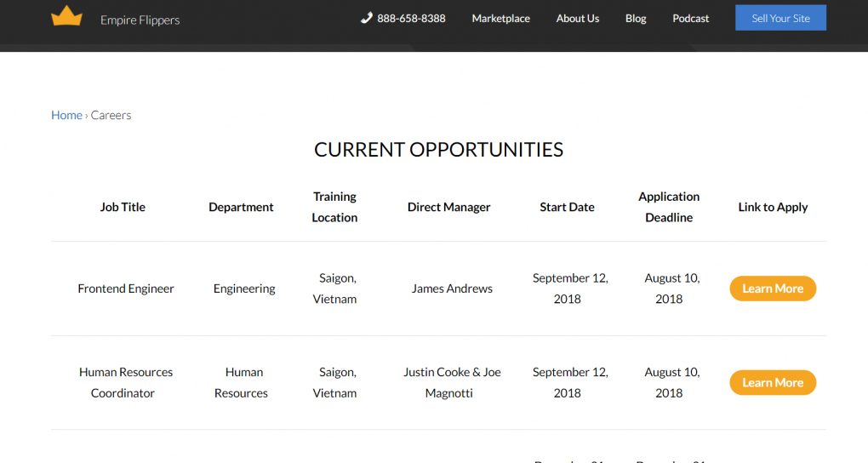Screen dimensions: 868x463
Task: Click Learn More for Human Resources Coordinator
Action: point(773,383)
